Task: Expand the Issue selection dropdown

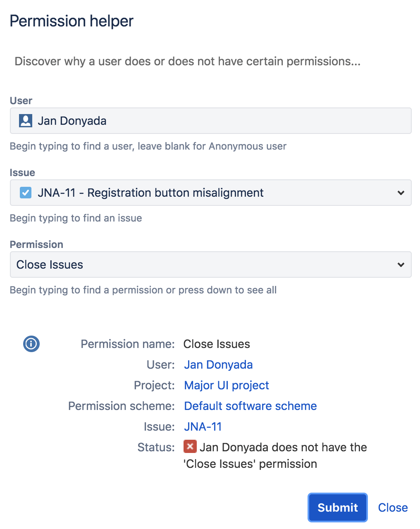Action: point(400,193)
